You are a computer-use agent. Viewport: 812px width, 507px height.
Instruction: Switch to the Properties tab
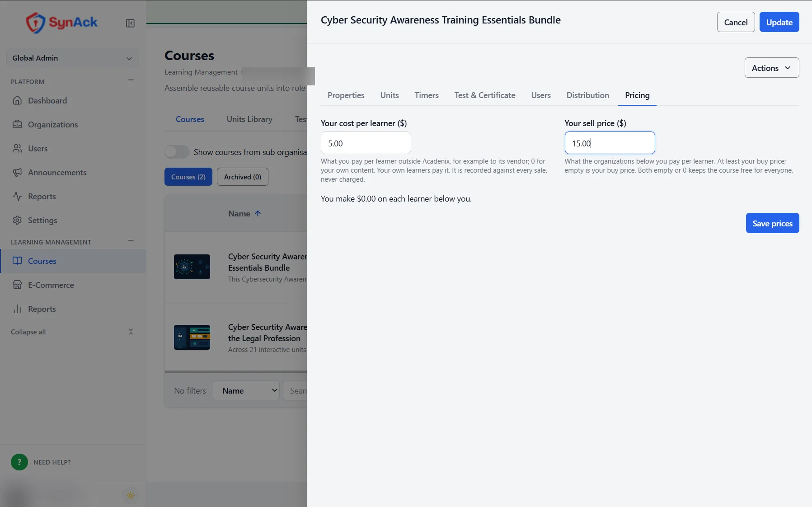tap(346, 95)
